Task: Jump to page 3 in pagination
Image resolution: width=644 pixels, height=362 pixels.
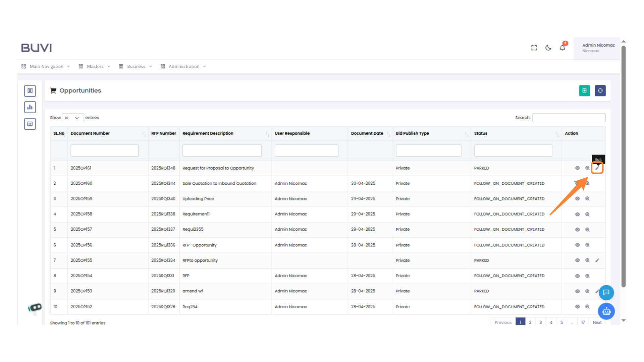Action: (540, 322)
